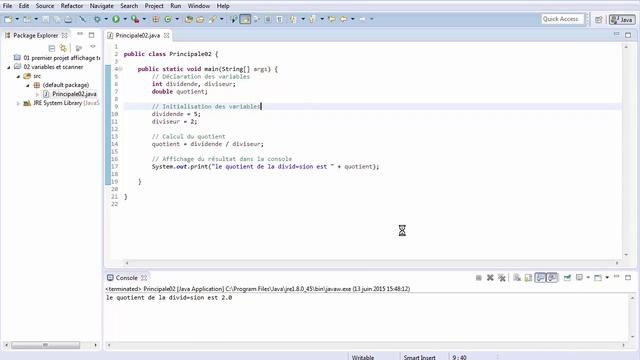Click the New file wizard icon

pos(8,19)
